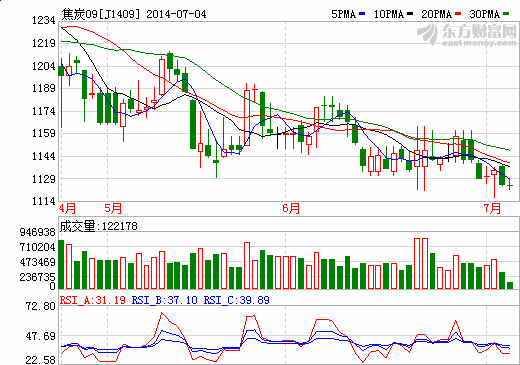520x365 pixels.
Task: Click the 2014-07-04 date in title
Action: point(176,14)
